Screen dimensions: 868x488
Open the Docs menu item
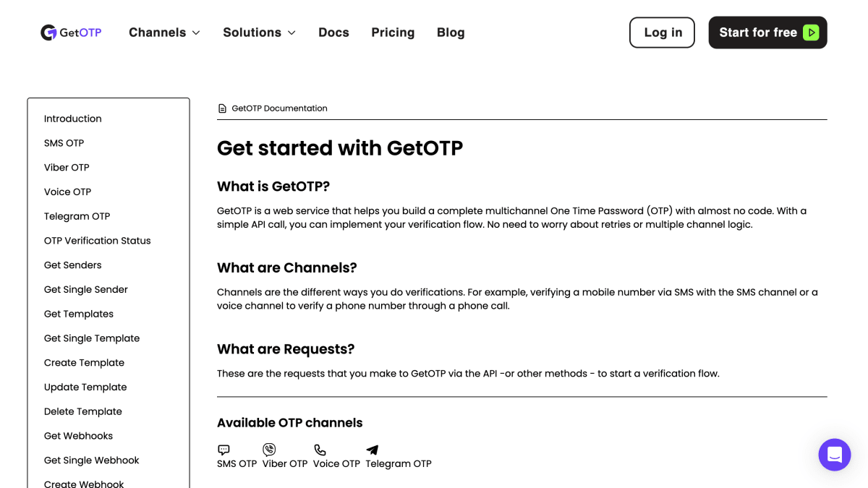click(333, 33)
